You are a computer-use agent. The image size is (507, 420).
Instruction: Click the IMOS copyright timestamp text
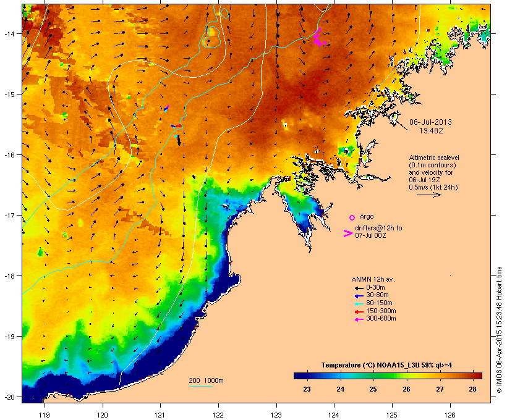click(x=499, y=330)
